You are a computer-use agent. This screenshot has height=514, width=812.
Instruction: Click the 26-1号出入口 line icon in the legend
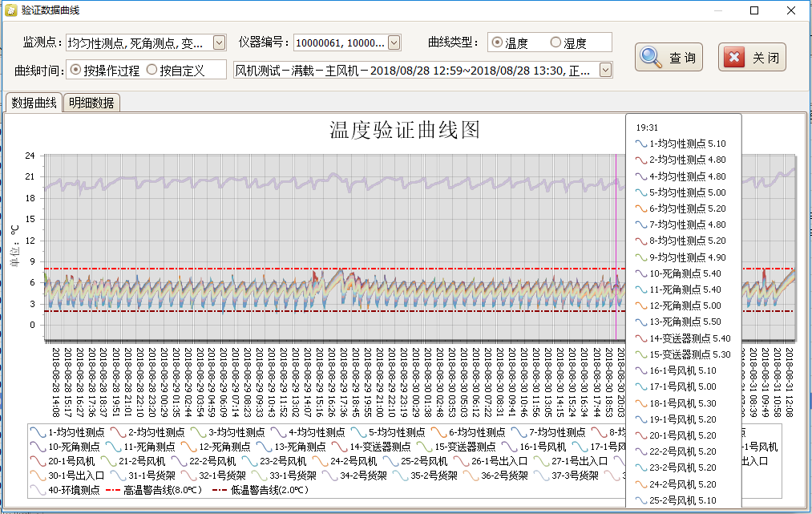(461, 461)
